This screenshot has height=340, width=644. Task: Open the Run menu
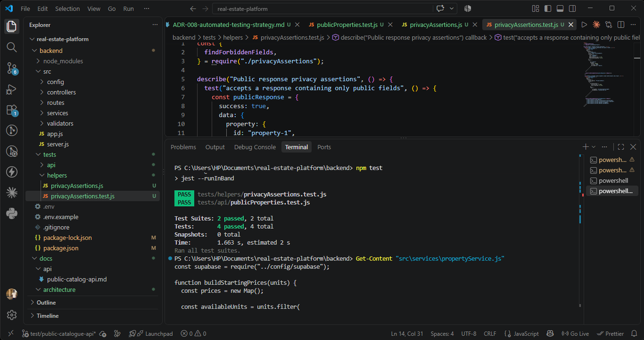point(128,9)
